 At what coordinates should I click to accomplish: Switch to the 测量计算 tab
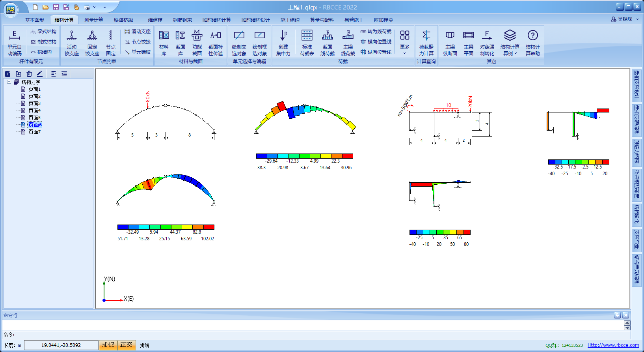[x=93, y=20]
